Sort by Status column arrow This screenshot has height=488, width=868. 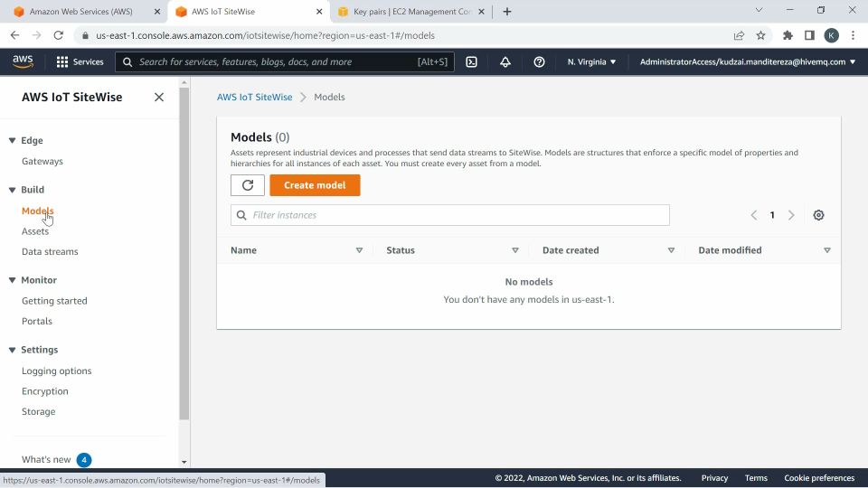pyautogui.click(x=515, y=250)
